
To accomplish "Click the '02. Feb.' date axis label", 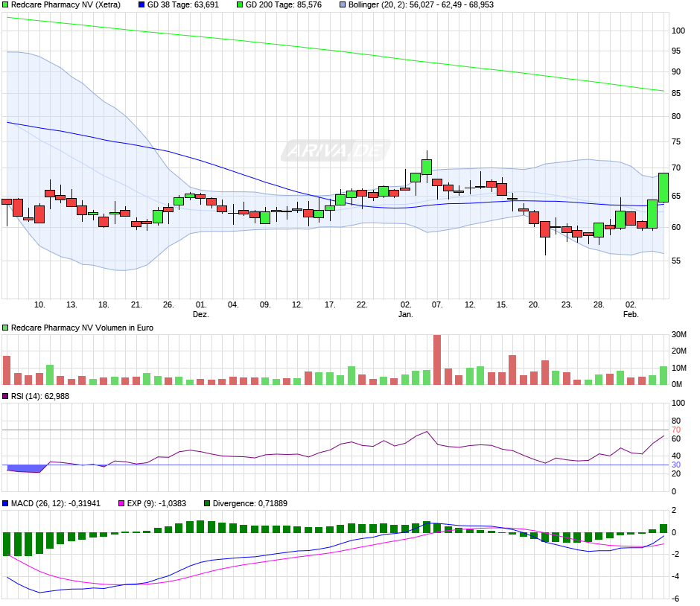I will tap(631, 309).
